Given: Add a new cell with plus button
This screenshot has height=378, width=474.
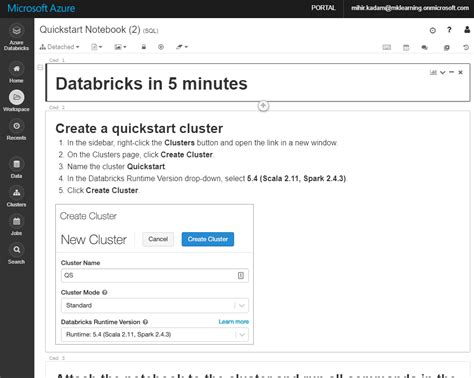Looking at the screenshot, I should (x=263, y=106).
